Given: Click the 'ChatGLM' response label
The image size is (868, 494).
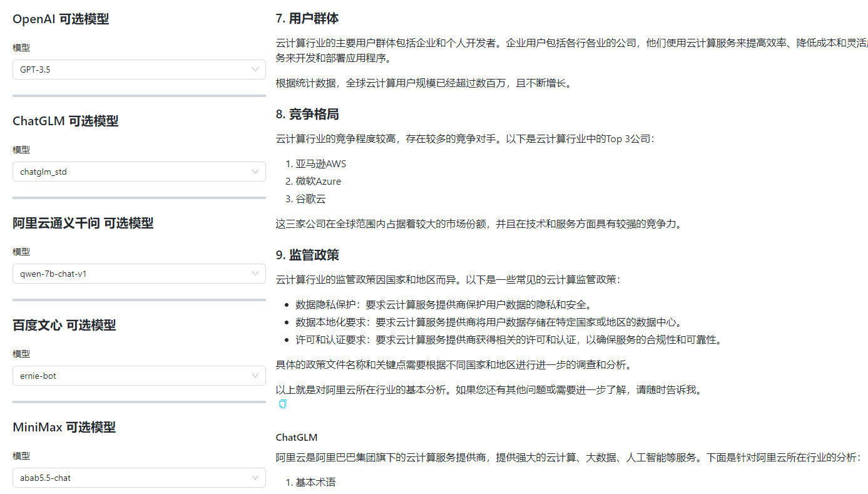Looking at the screenshot, I should (297, 437).
